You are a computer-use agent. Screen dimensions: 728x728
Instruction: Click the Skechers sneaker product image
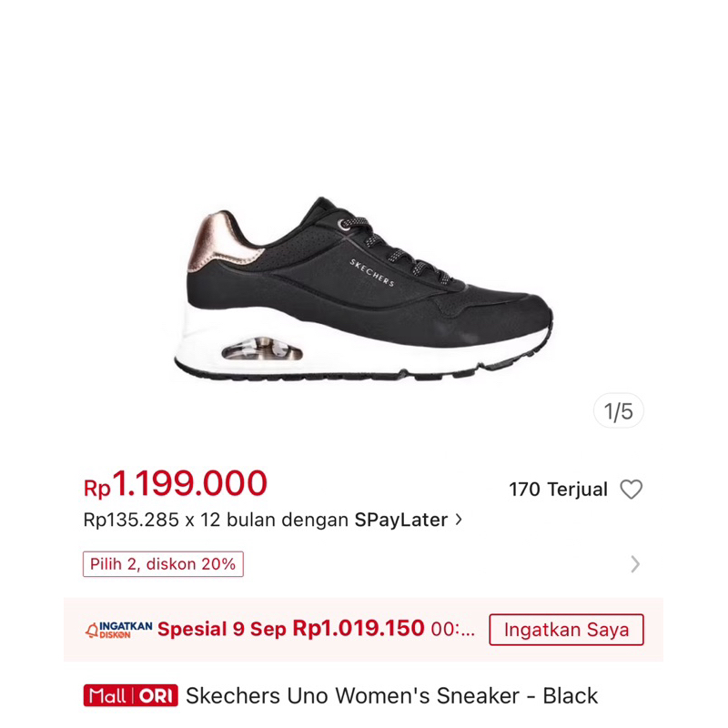[x=363, y=288]
